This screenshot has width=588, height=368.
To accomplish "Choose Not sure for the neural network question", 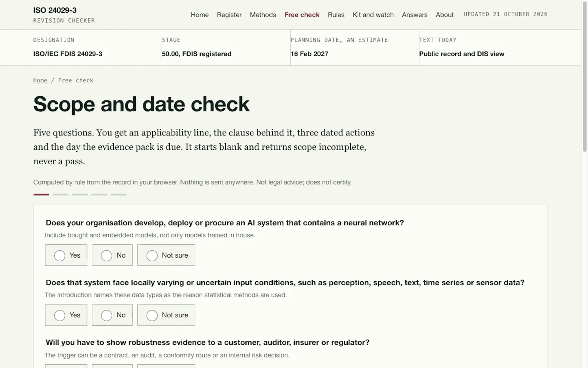I will (166, 255).
